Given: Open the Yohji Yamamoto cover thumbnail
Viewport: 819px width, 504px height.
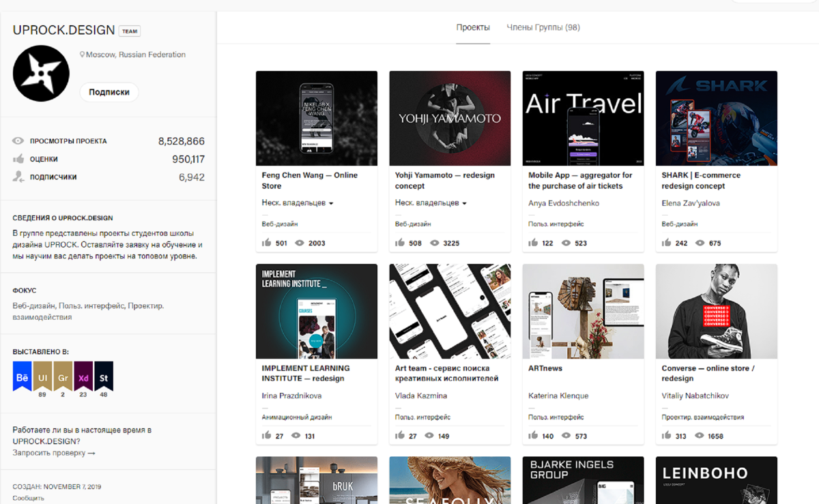Looking at the screenshot, I should click(x=450, y=118).
